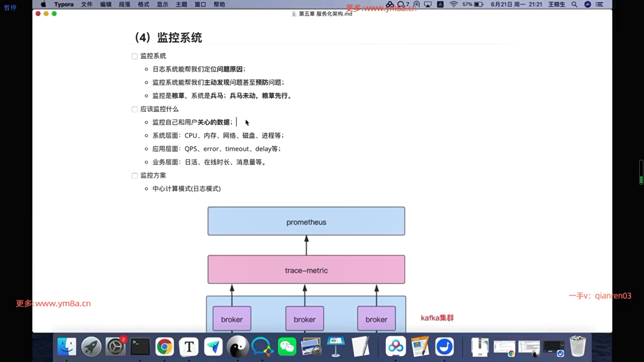The width and height of the screenshot is (644, 362).
Task: Open Launchpad rocket icon
Action: 91,347
